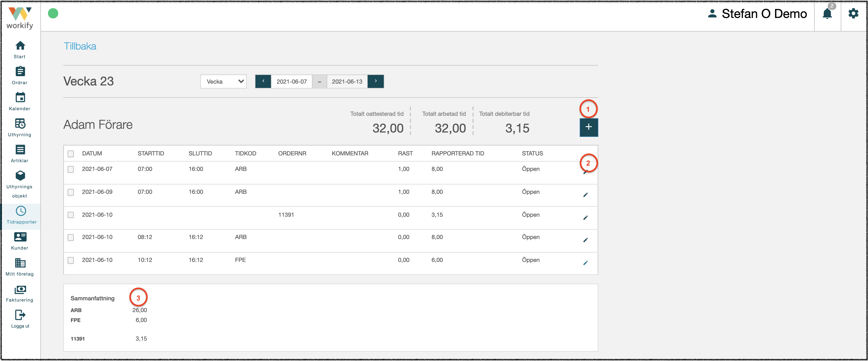Click the 2021-06-07 date cell
The height and width of the screenshot is (361, 868).
click(x=97, y=169)
